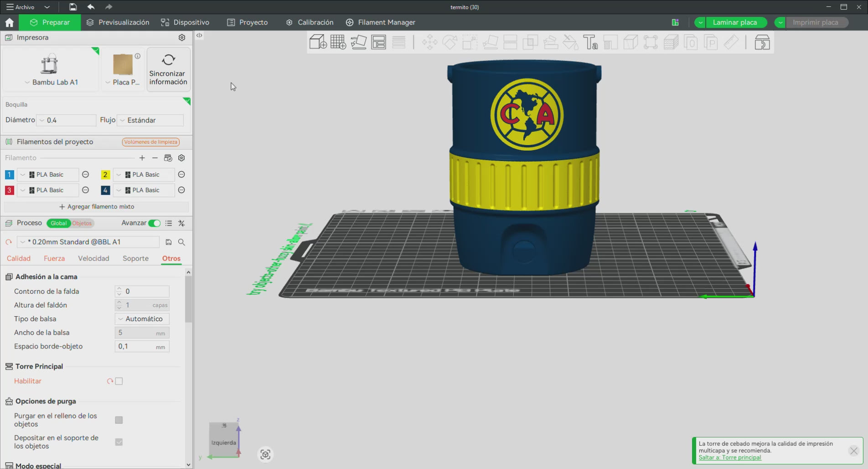
Task: Click Volúmenes de limpieza button
Action: pos(151,142)
